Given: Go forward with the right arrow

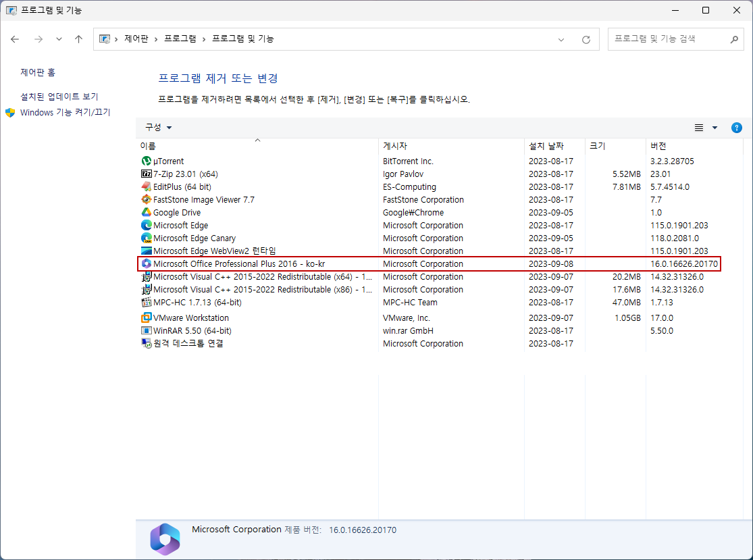Looking at the screenshot, I should pyautogui.click(x=38, y=39).
